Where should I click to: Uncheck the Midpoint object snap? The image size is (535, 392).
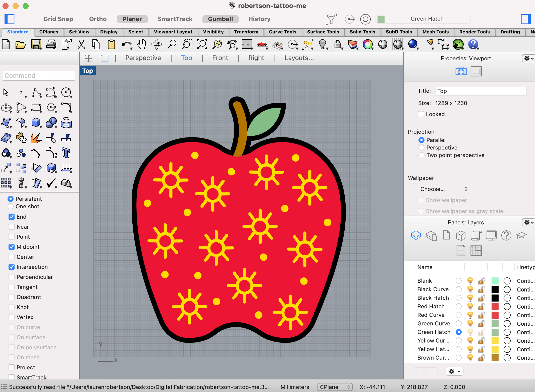pyautogui.click(x=12, y=247)
